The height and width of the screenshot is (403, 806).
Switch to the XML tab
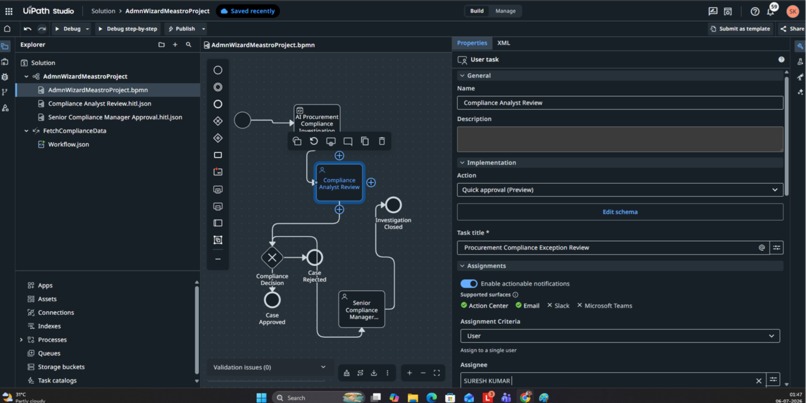coord(504,43)
